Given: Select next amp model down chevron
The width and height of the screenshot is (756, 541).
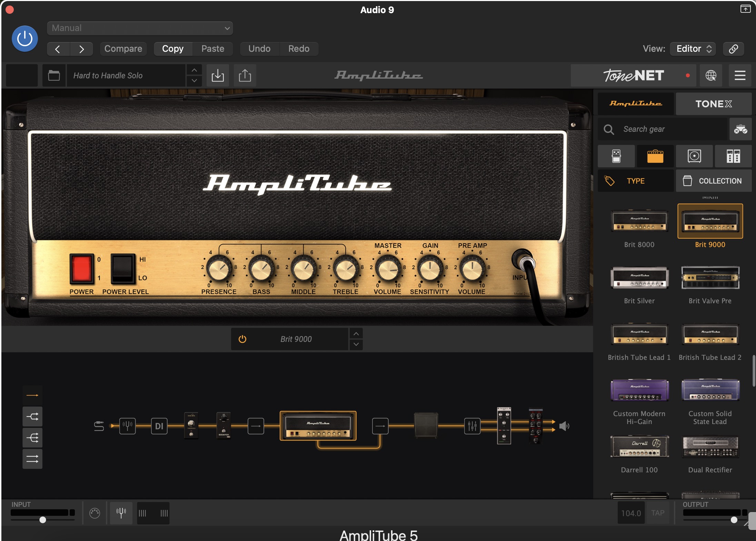Looking at the screenshot, I should tap(356, 344).
